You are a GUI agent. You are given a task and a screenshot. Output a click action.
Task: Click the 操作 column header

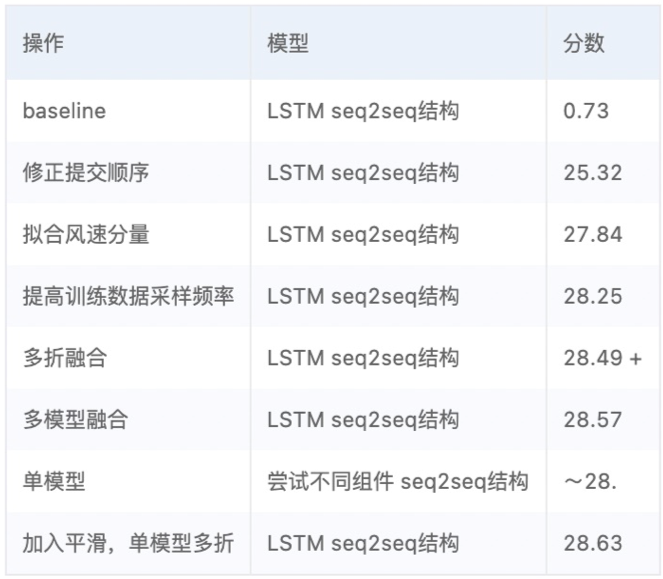[x=43, y=43]
